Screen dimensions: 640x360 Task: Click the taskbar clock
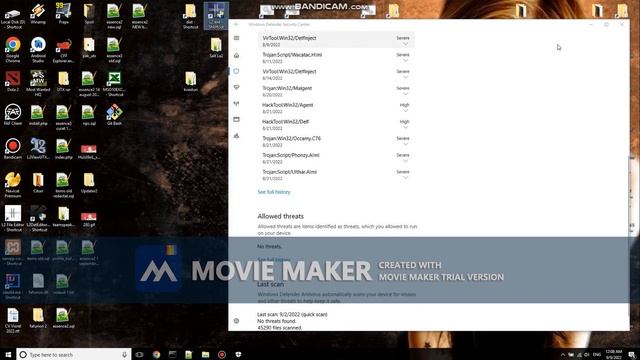(613, 354)
